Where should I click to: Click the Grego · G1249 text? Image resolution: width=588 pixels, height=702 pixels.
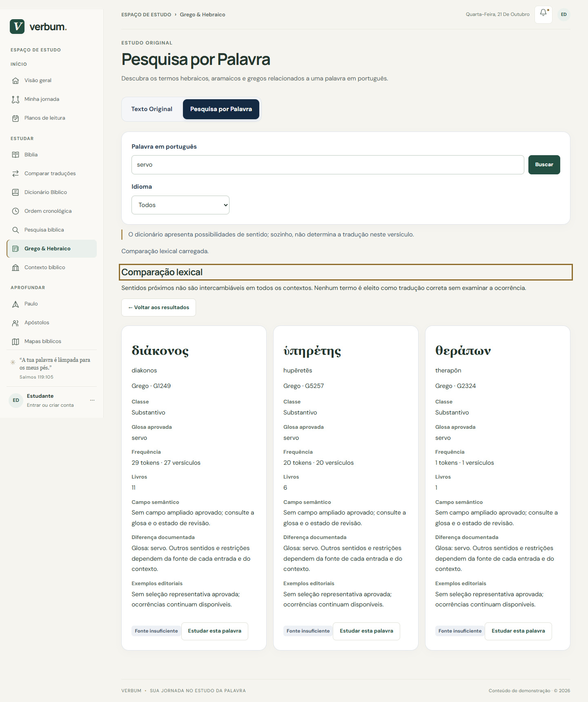coord(151,386)
